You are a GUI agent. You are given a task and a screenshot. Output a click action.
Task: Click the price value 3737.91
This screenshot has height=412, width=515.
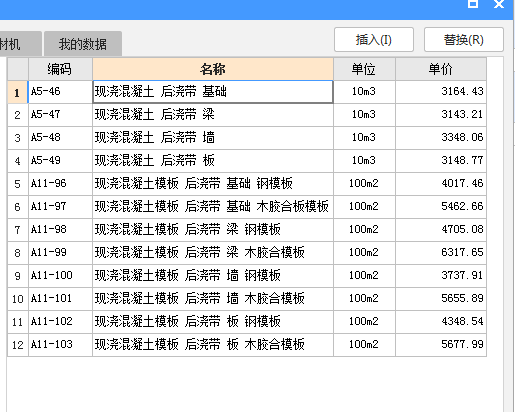click(462, 275)
